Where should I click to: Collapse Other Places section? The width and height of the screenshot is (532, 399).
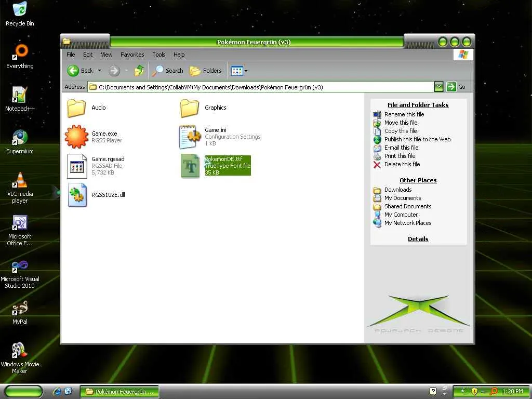418,180
